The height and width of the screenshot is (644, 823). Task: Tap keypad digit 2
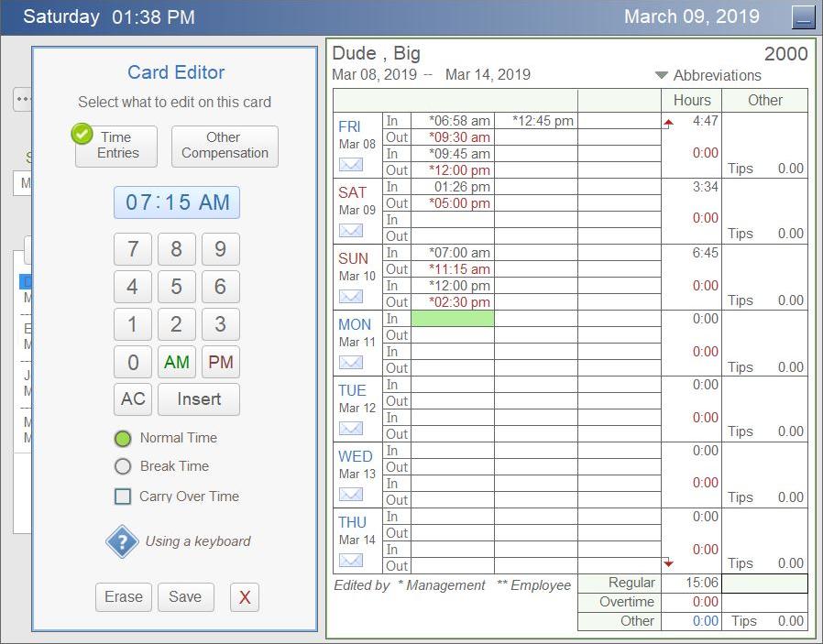pyautogui.click(x=176, y=324)
